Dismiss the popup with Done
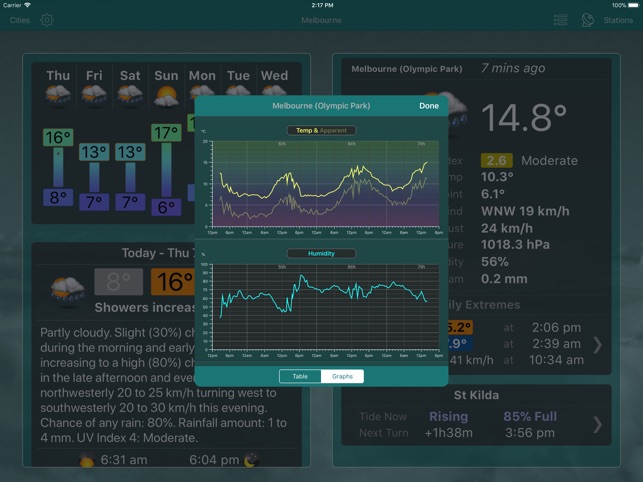This screenshot has width=643, height=482. click(429, 106)
